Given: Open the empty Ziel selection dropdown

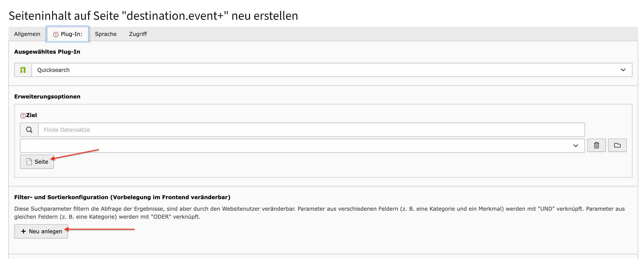Looking at the screenshot, I should coord(302,146).
